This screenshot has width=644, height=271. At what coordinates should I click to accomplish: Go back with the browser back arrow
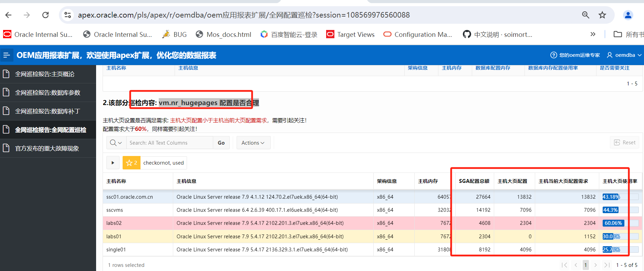[x=9, y=15]
